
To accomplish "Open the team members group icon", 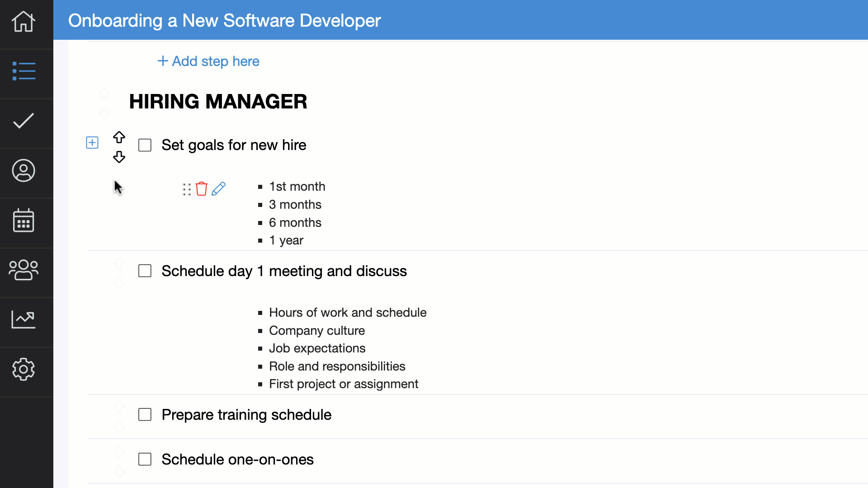I will (x=24, y=270).
